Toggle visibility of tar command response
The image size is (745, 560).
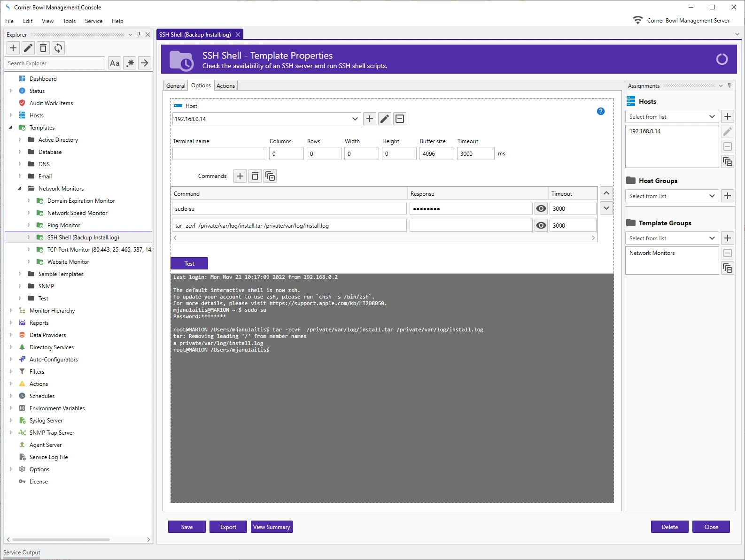point(541,226)
